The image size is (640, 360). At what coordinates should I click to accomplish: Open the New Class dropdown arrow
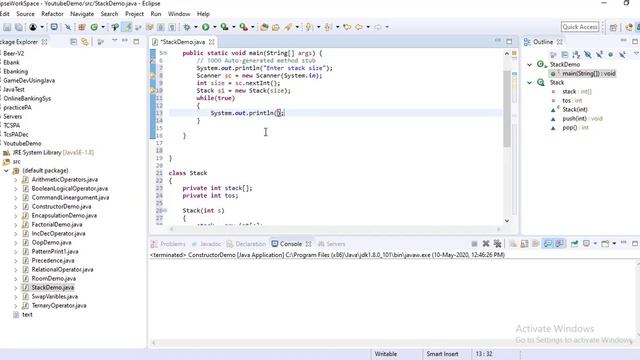tap(103, 27)
